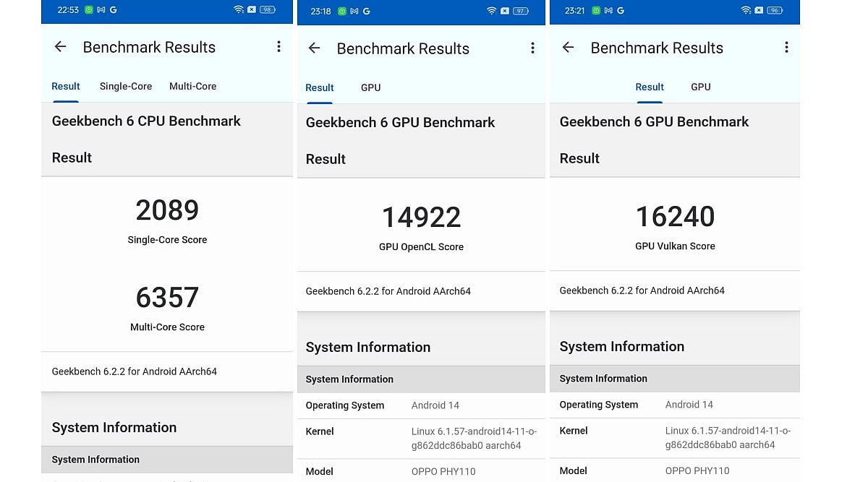Viewport: 868px width, 482px height.
Task: Tap the GPU Vulkan Score value 16240
Action: point(675,217)
